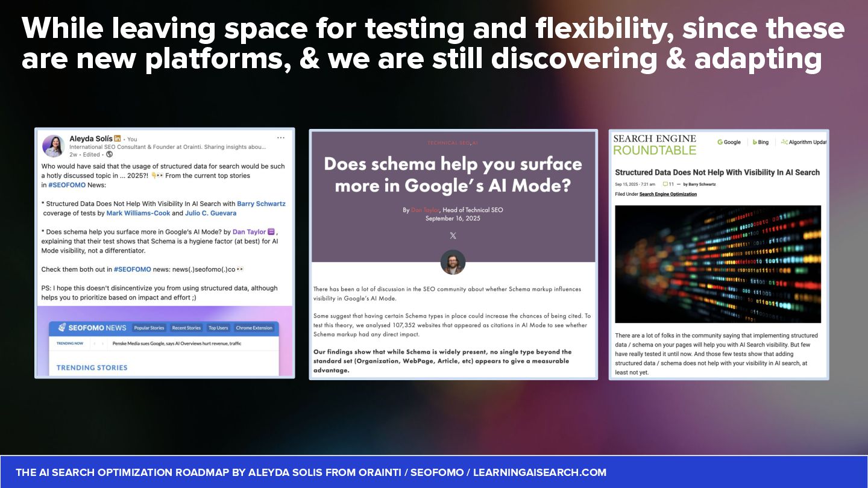868x488 pixels.
Task: Click Dan Taylor's round author photo
Action: 453,262
